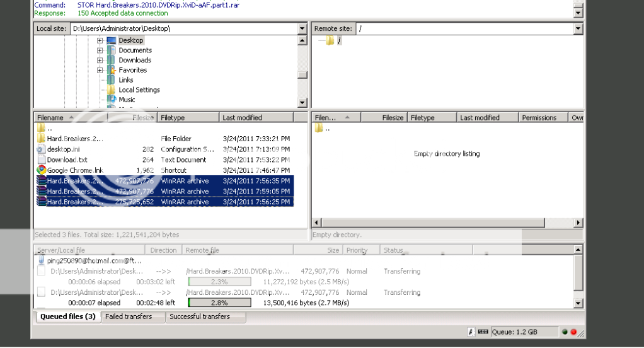Click the Favorites star folder icon
Image resolution: width=644 pixels, height=348 pixels.
point(112,70)
